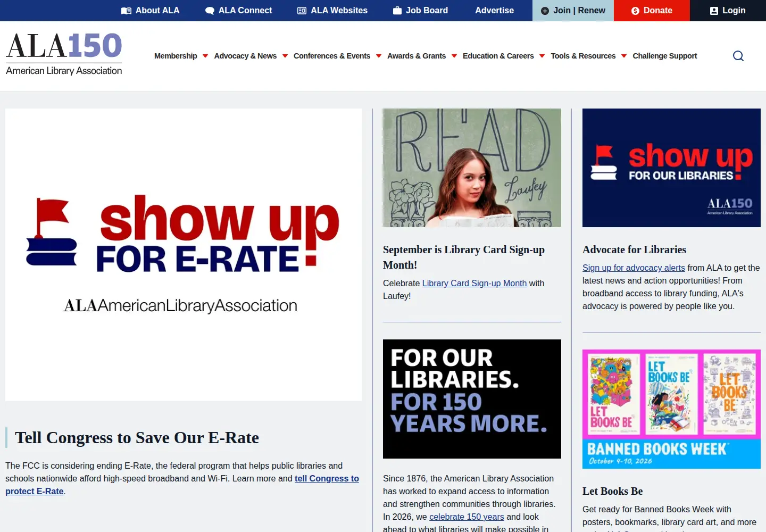The image size is (766, 532).
Task: Click the Donate dollar icon
Action: (x=635, y=11)
